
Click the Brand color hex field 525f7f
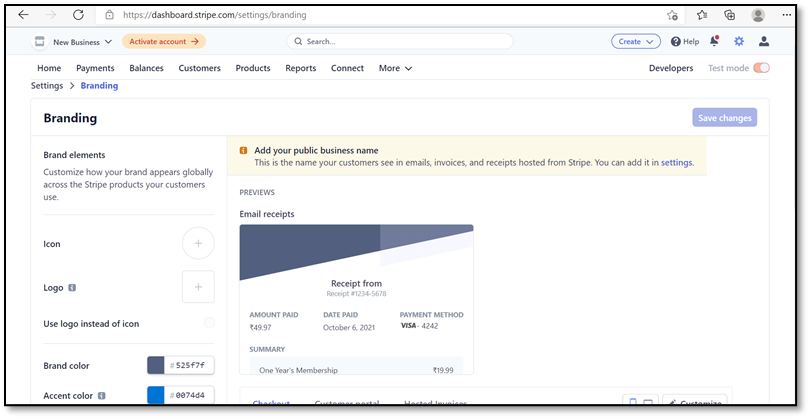pos(189,365)
